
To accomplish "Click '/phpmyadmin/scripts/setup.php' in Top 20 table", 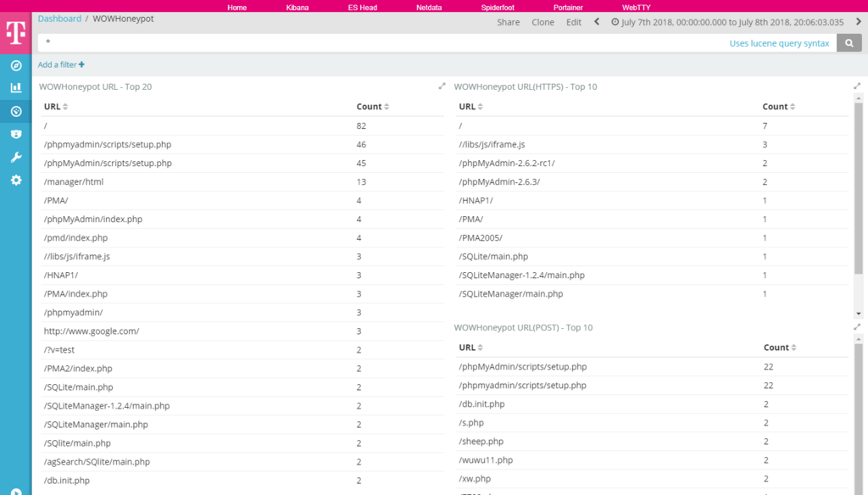I will click(108, 144).
